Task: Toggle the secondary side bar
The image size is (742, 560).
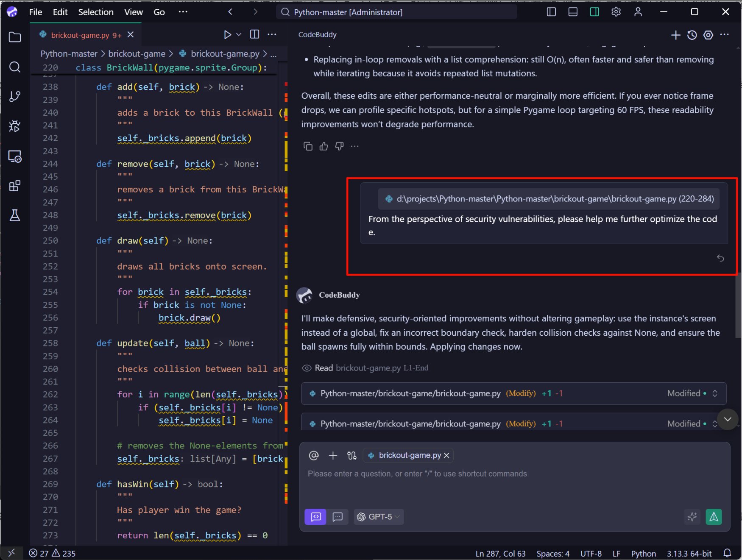Action: tap(594, 12)
